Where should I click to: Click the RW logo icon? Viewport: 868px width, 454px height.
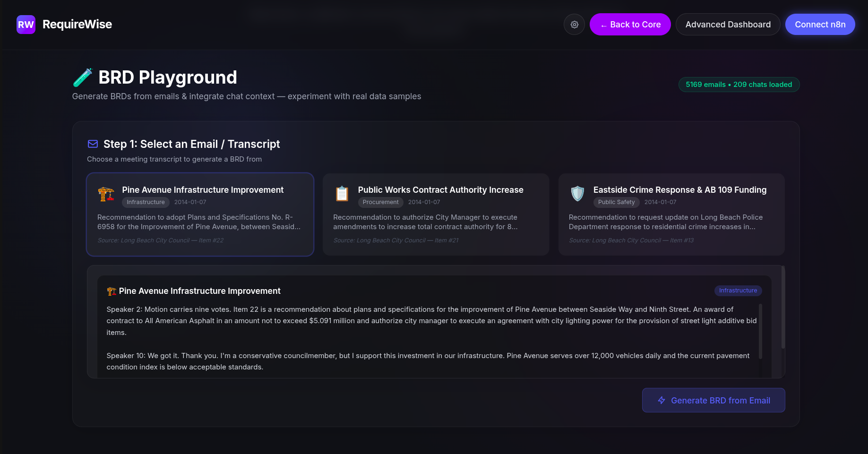tap(26, 25)
